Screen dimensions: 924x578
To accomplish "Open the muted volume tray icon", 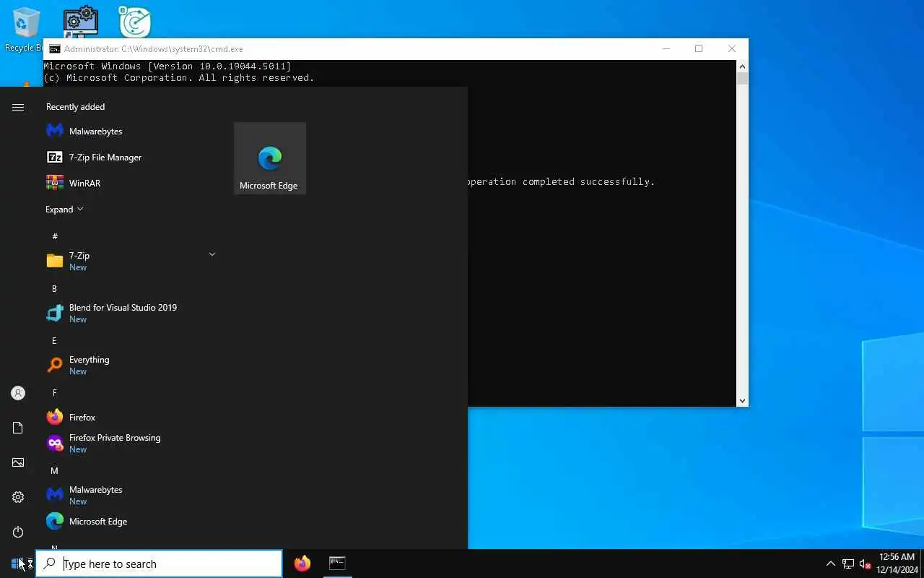I will click(865, 564).
